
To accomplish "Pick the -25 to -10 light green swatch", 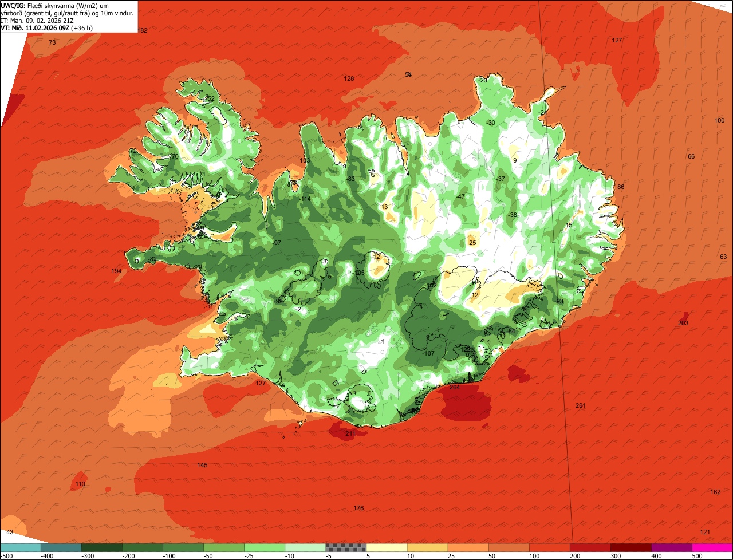I will click(265, 547).
